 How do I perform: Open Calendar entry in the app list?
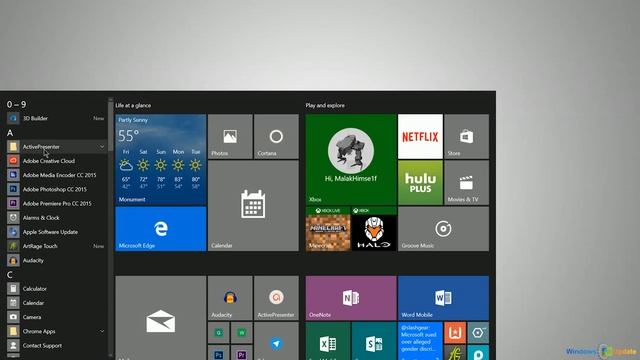pyautogui.click(x=56, y=303)
